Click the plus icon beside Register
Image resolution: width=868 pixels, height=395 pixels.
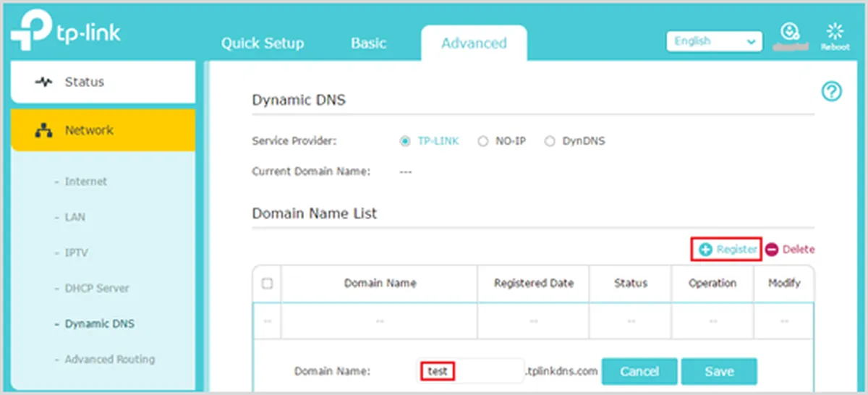pos(705,250)
